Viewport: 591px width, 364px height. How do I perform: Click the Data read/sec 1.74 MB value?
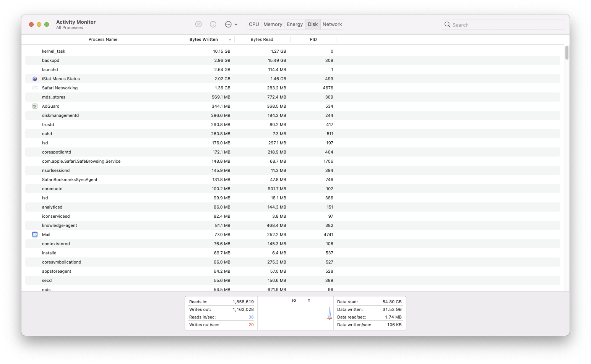[393, 317]
